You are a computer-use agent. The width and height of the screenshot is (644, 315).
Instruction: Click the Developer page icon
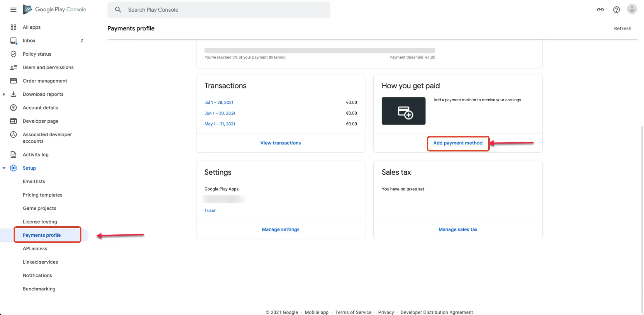pyautogui.click(x=13, y=121)
